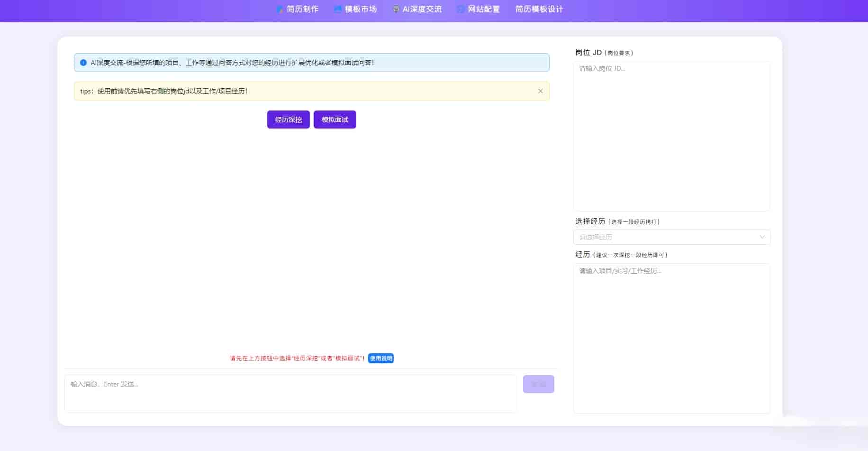Click the 经历 project/work experience textarea

671,338
